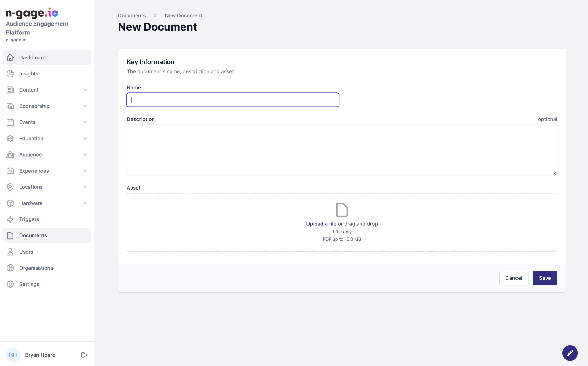Click the file icon in Asset dropzone
Viewport: 588px width, 366px height.
[x=342, y=210]
